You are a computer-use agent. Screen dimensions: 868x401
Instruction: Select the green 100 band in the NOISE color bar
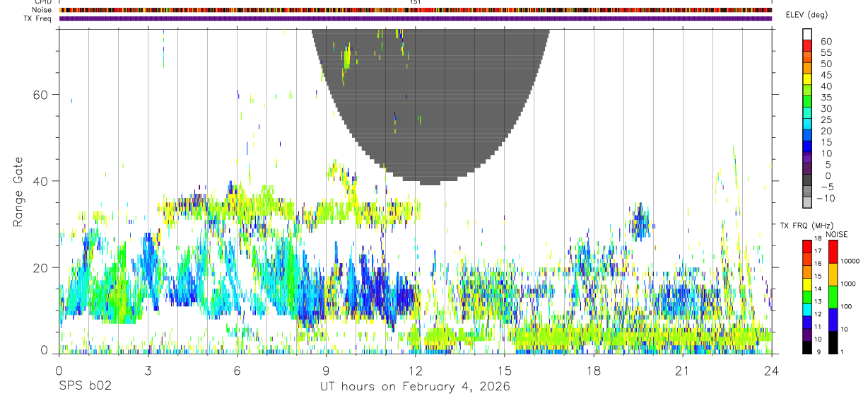[x=832, y=297]
